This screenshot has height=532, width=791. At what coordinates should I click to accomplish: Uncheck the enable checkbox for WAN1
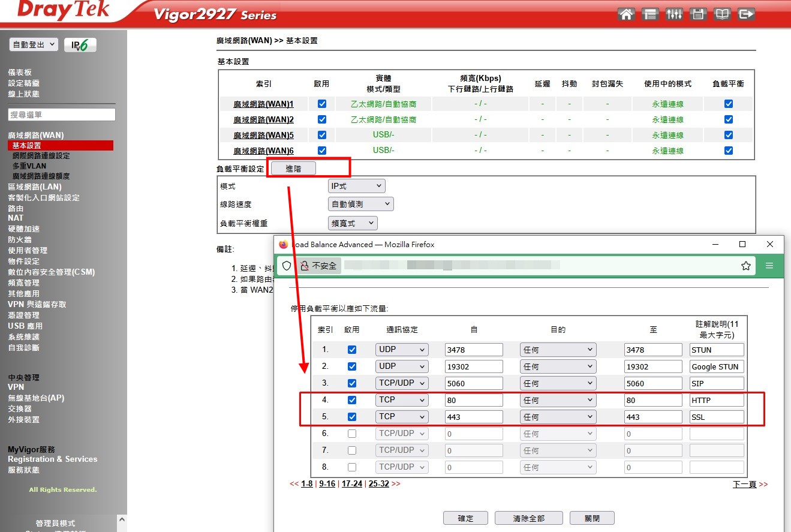pyautogui.click(x=322, y=104)
